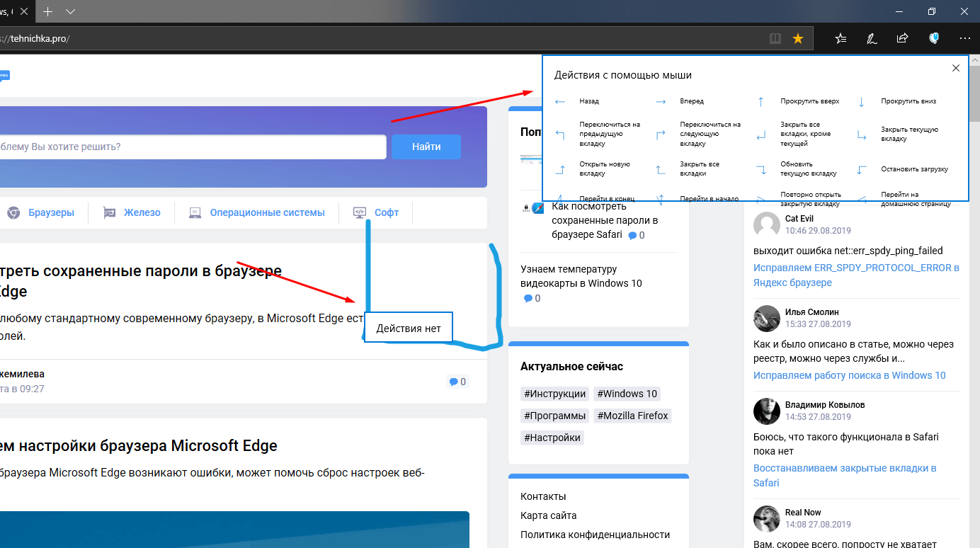Click the previous tab gesture icon
This screenshot has height=548, width=980.
(560, 135)
